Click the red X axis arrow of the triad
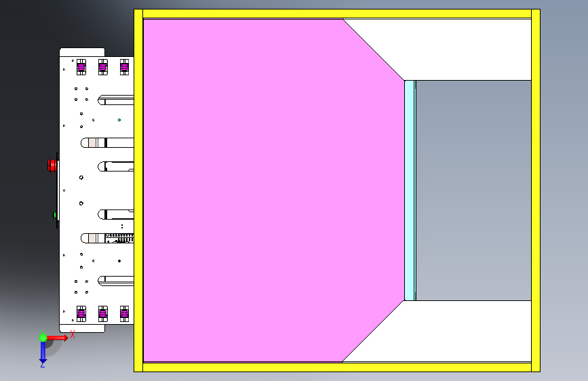 coord(58,338)
